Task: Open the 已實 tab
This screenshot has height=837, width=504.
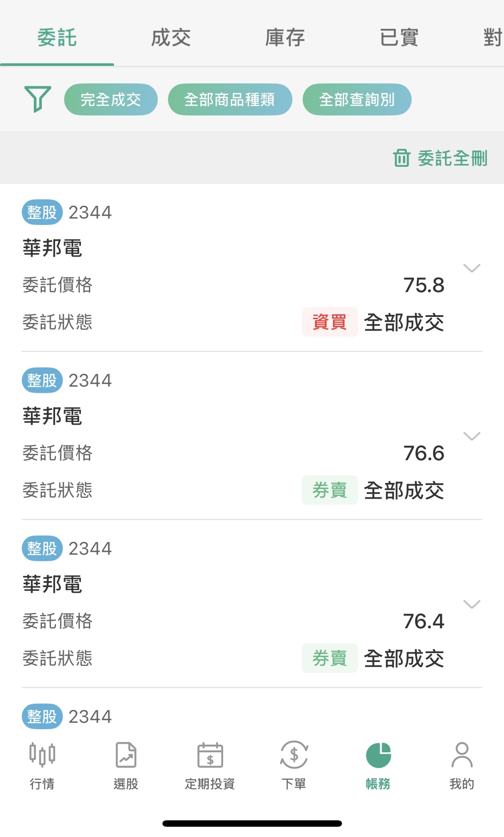Action: click(x=399, y=38)
